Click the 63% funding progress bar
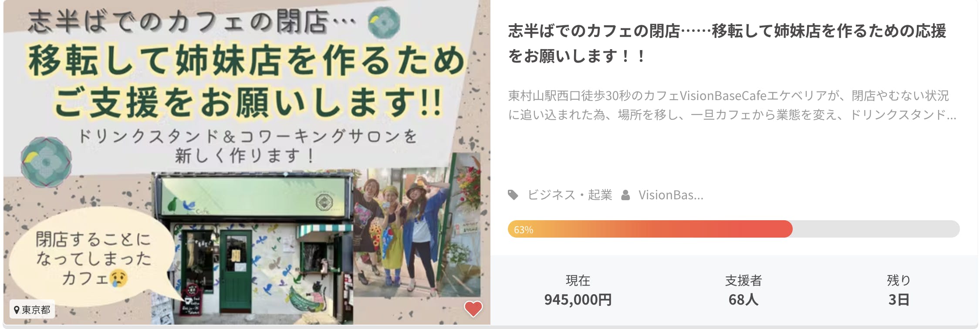Viewport: 980px width, 329px height. point(733,229)
